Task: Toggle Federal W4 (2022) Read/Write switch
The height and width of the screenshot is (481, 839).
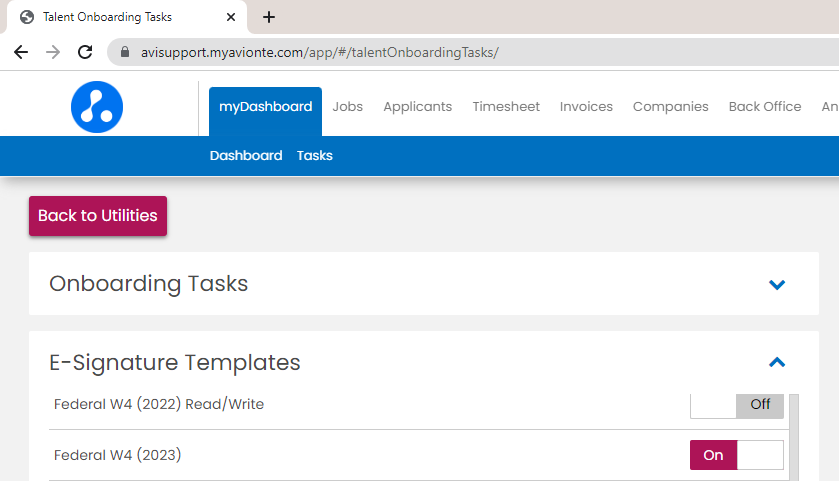Action: click(x=737, y=405)
